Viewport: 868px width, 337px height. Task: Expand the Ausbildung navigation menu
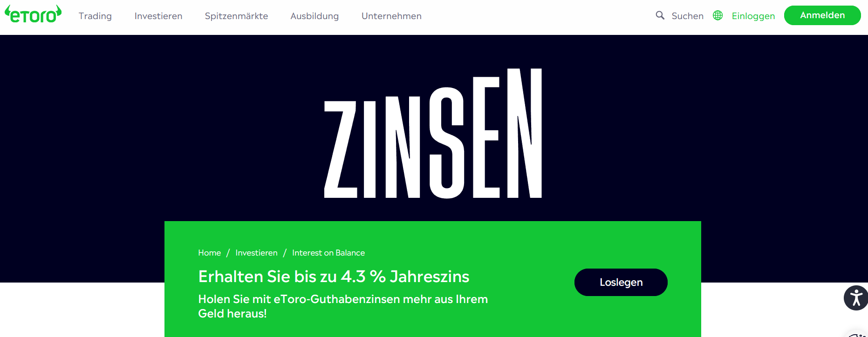pyautogui.click(x=314, y=16)
